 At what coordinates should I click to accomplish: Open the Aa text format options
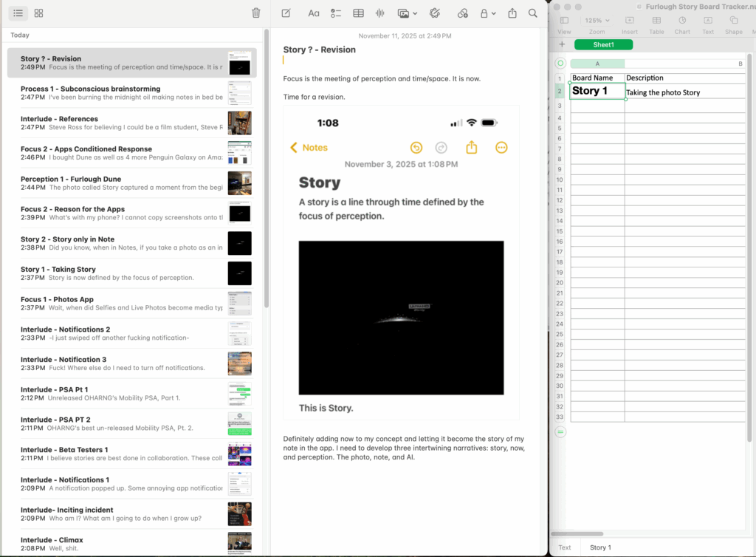pyautogui.click(x=314, y=13)
